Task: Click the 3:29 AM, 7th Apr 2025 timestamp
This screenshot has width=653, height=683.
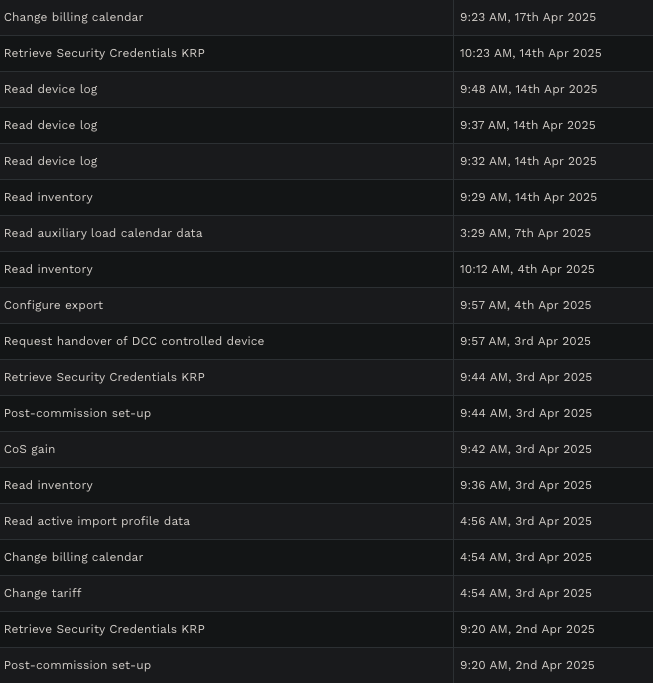Action: (x=525, y=233)
